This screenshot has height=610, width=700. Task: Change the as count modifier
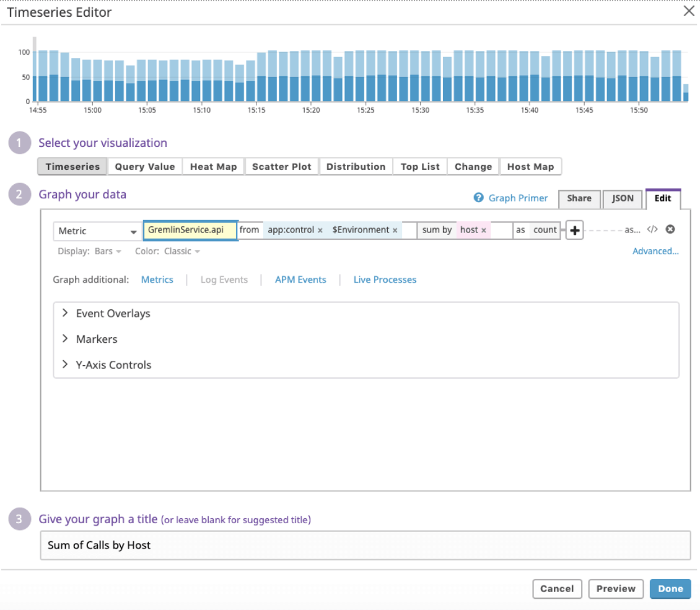coord(545,230)
